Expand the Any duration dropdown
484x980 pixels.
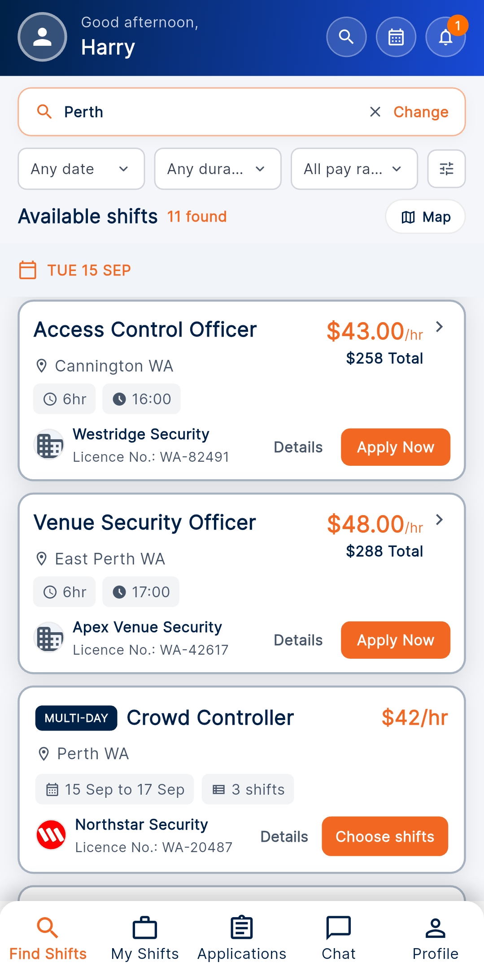coord(218,169)
